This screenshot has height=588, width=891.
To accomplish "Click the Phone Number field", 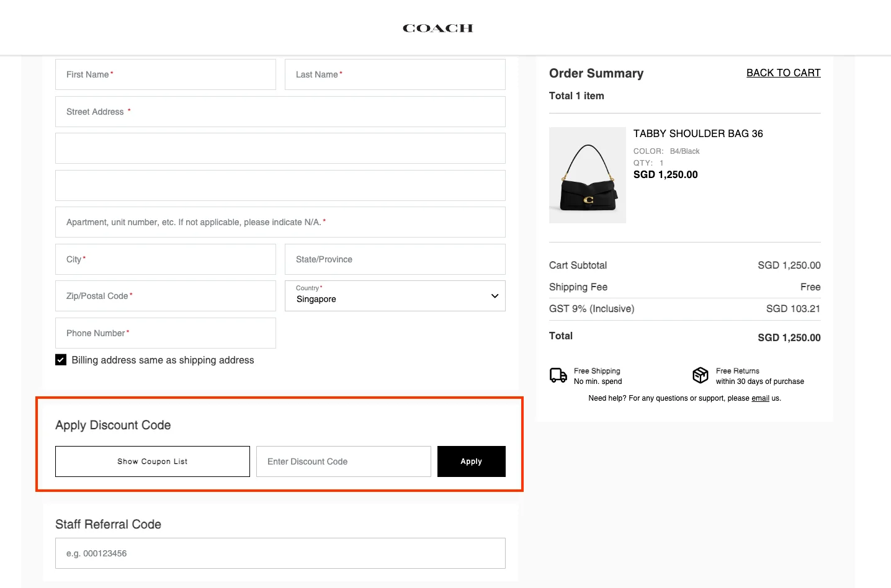I will click(x=166, y=333).
